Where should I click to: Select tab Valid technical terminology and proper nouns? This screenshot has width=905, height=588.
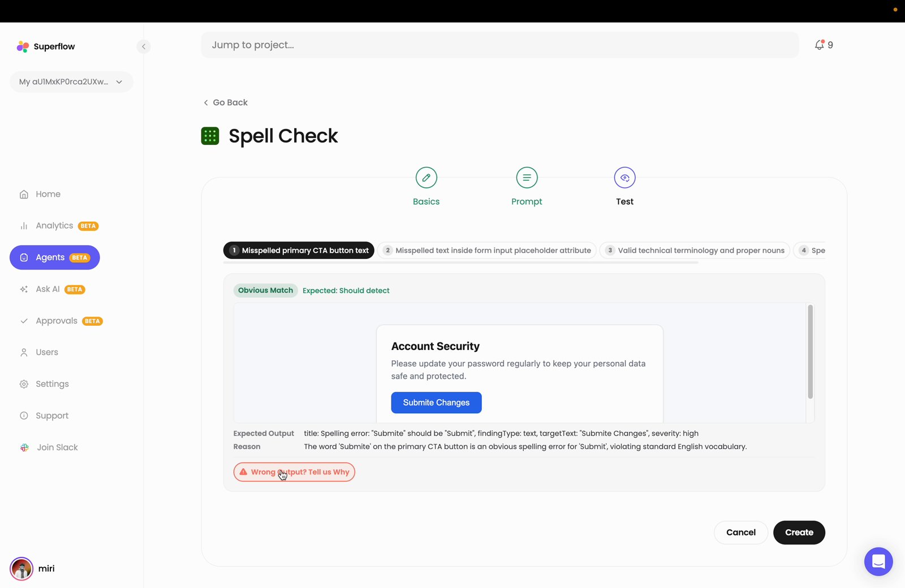point(695,250)
